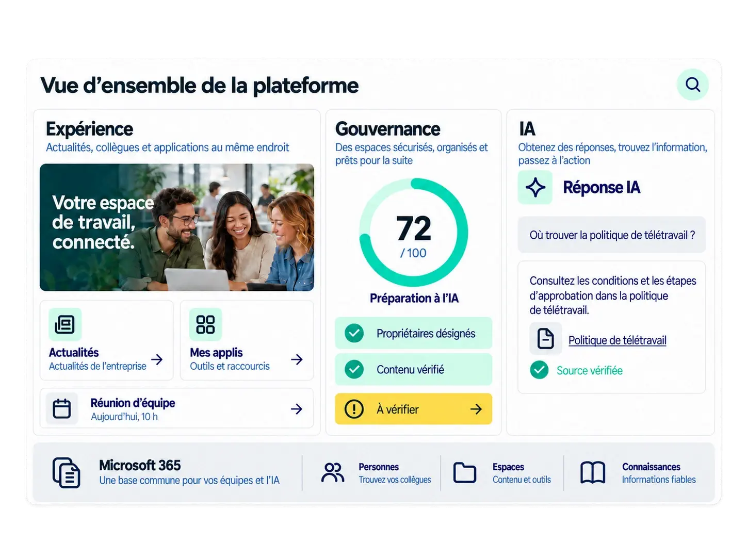
Task: Click the Votre espace de travail banner image
Action: (x=177, y=227)
